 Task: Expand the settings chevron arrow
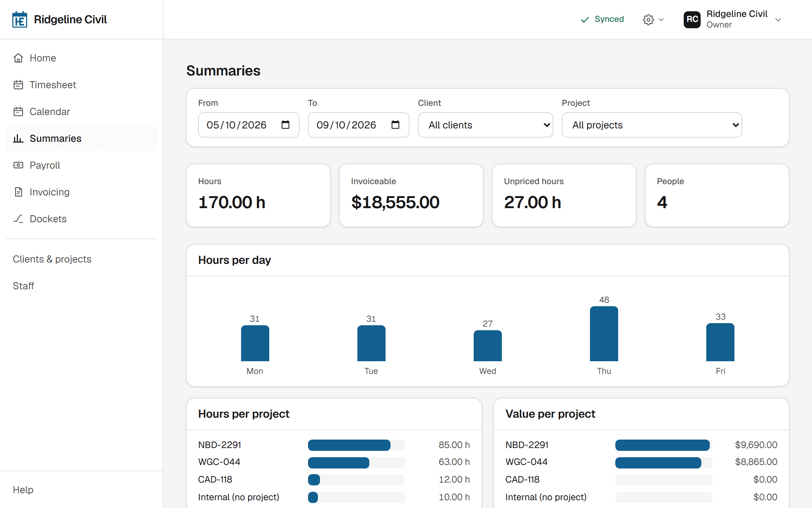coord(661,20)
